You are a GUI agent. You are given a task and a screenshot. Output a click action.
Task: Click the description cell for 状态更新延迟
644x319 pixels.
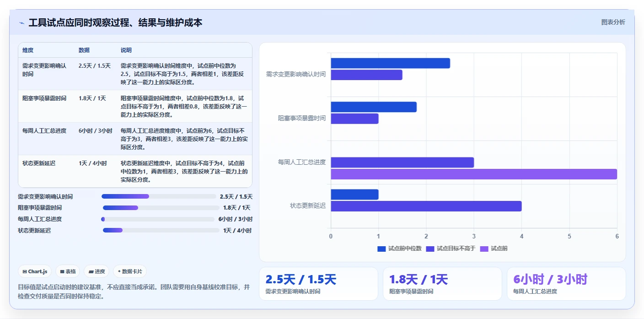(x=183, y=172)
